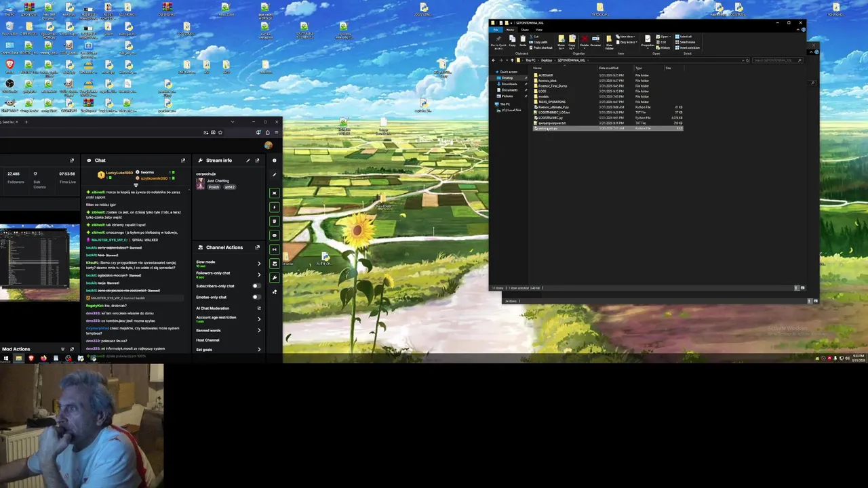The image size is (868, 488).
Task: Switch to the View ribbon tab
Action: pos(539,30)
